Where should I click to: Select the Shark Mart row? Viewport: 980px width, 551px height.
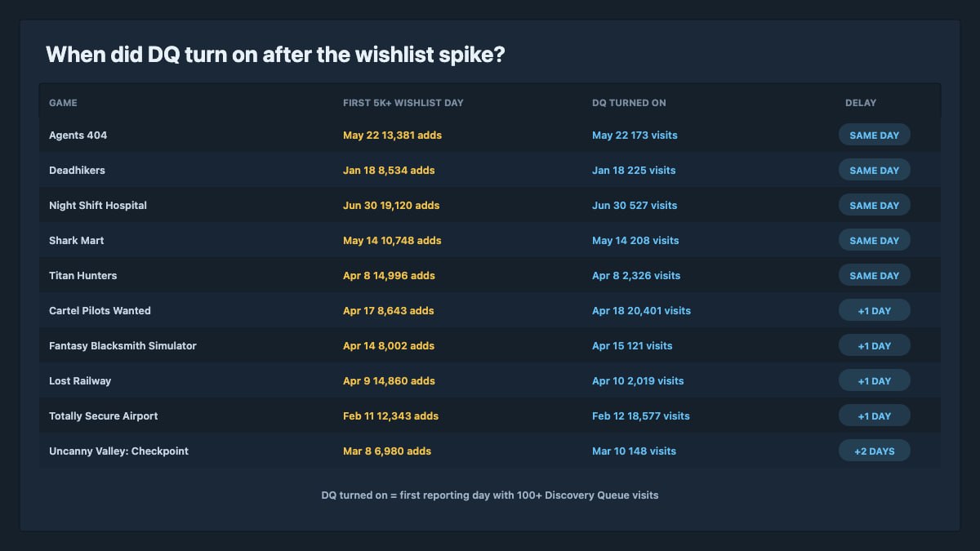tap(490, 241)
